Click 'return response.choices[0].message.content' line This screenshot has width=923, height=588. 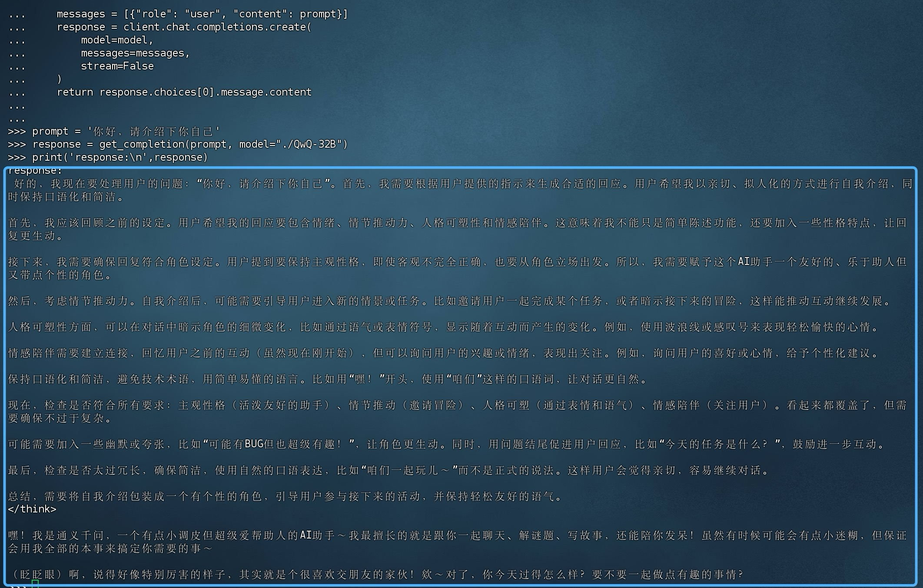tap(184, 92)
